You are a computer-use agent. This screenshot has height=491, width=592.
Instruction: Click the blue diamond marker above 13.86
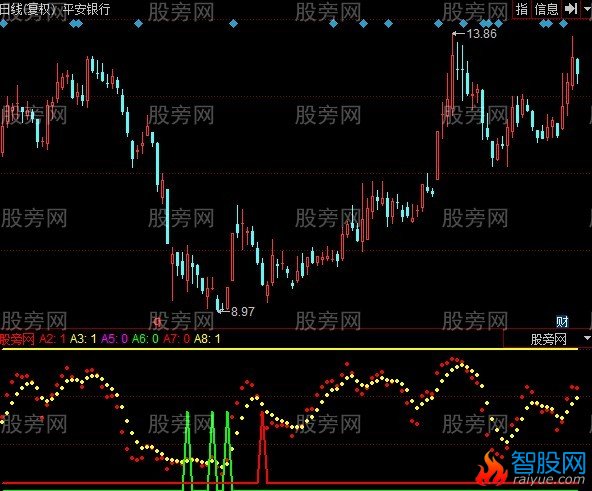[x=463, y=24]
